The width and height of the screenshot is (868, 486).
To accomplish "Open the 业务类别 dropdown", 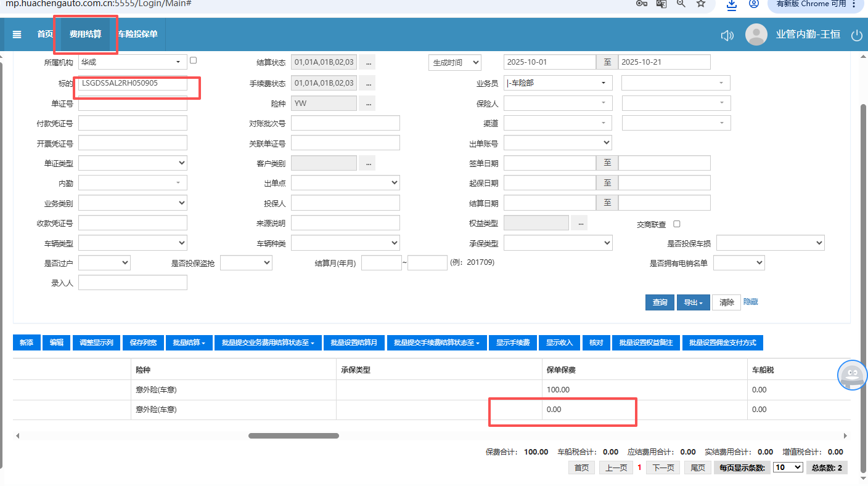I will (x=133, y=203).
